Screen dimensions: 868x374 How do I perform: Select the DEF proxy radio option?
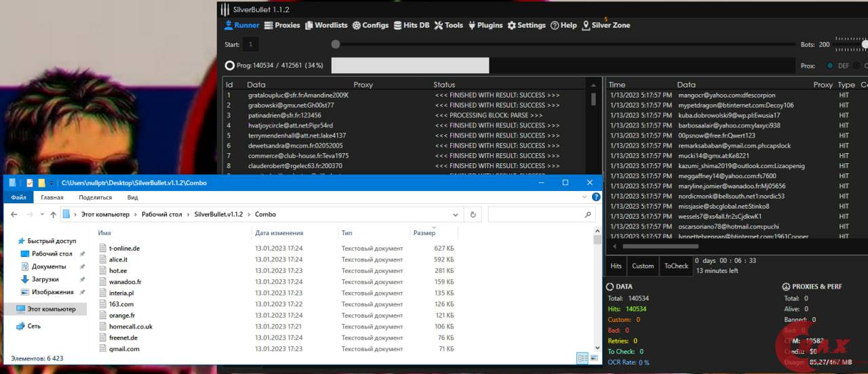[x=830, y=66]
